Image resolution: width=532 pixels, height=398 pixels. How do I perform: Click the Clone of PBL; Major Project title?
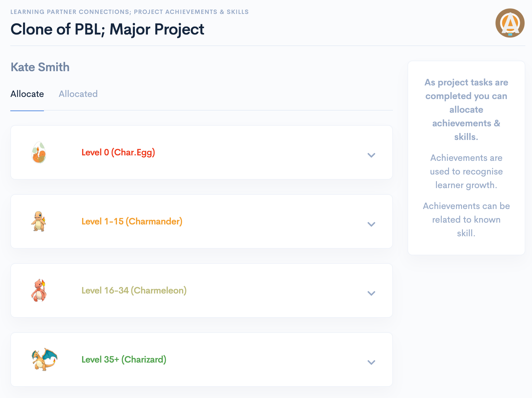107,29
